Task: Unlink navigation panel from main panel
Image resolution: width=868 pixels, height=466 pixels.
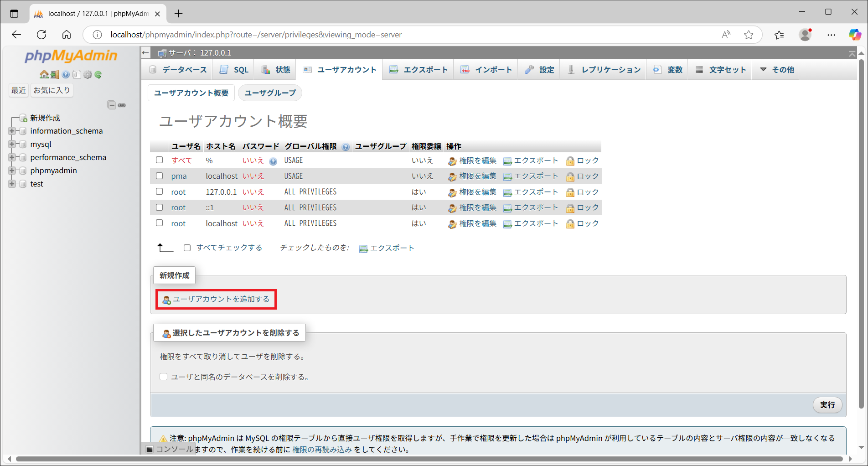Action: pyautogui.click(x=122, y=105)
